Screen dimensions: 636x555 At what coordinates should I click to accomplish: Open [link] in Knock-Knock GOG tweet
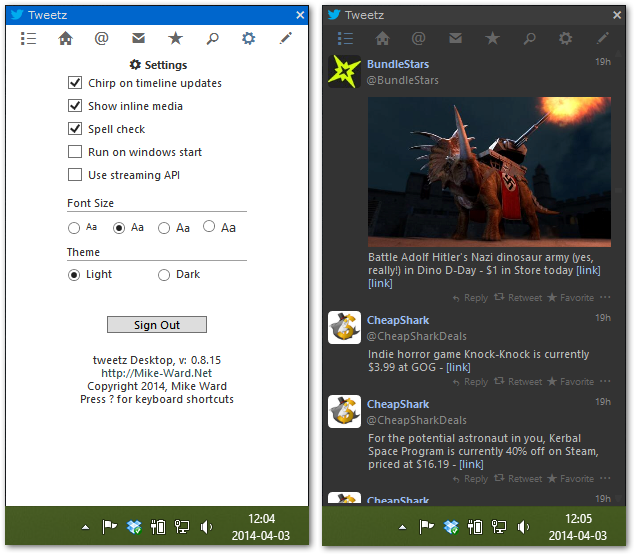(458, 367)
